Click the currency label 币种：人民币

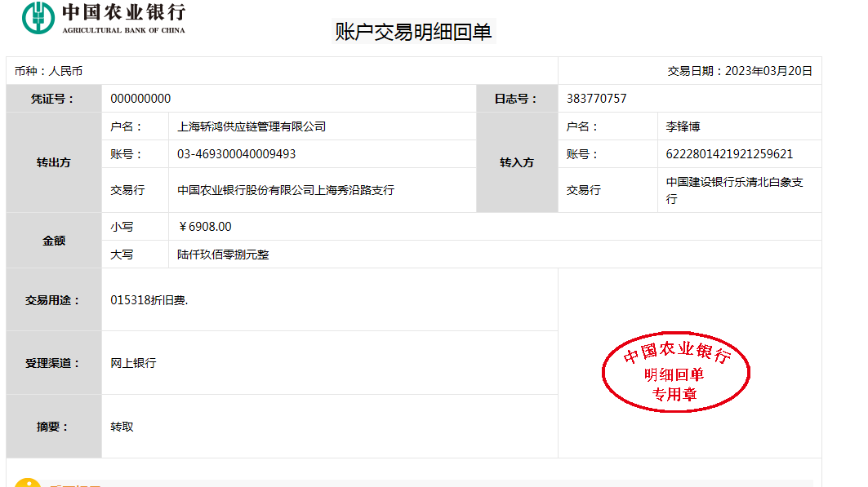[48, 71]
